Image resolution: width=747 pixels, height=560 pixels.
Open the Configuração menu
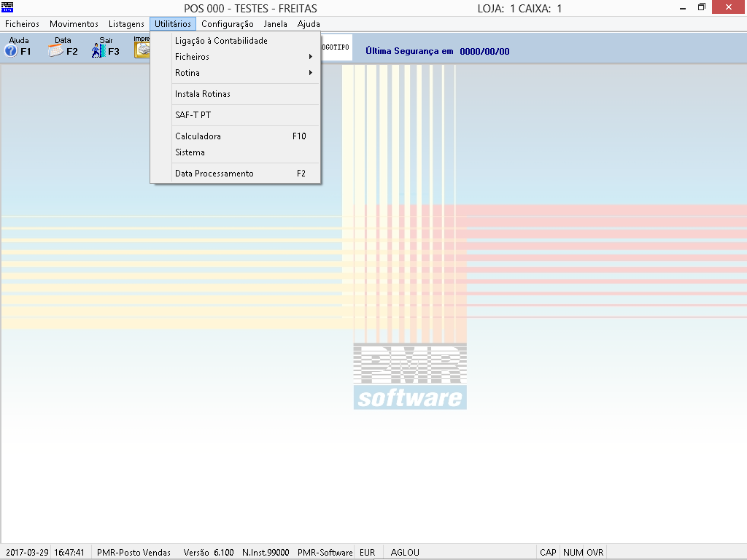point(228,24)
